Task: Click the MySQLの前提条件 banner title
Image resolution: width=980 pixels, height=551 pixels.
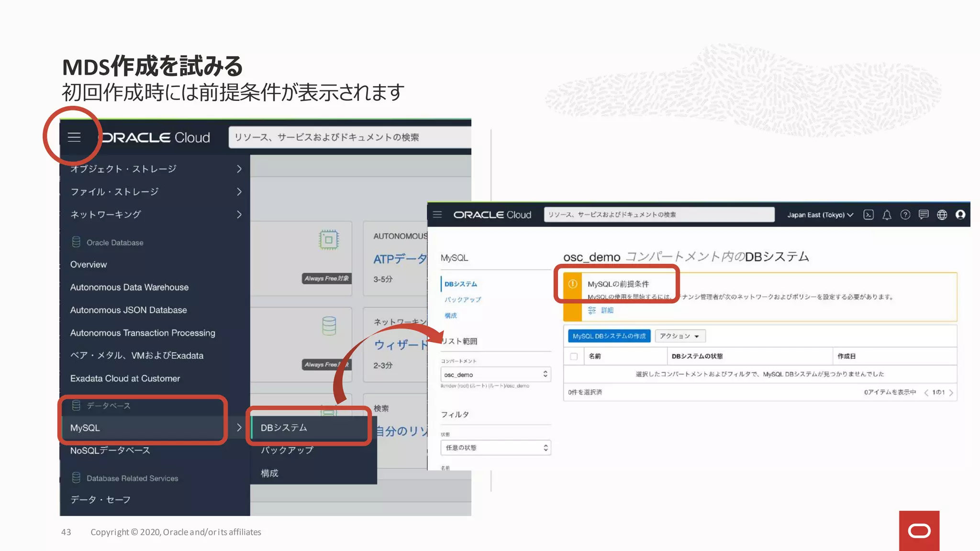Action: coord(618,284)
